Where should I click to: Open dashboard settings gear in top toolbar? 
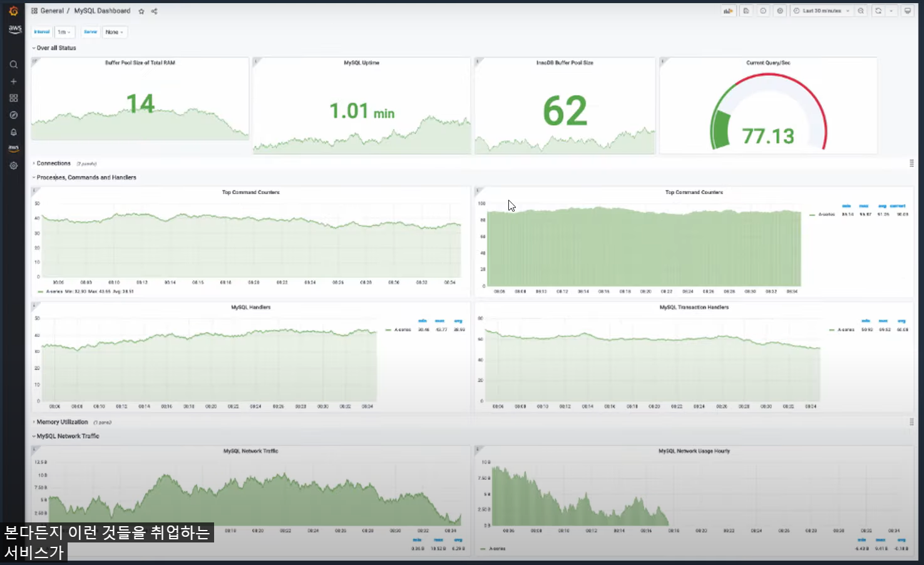coord(779,11)
